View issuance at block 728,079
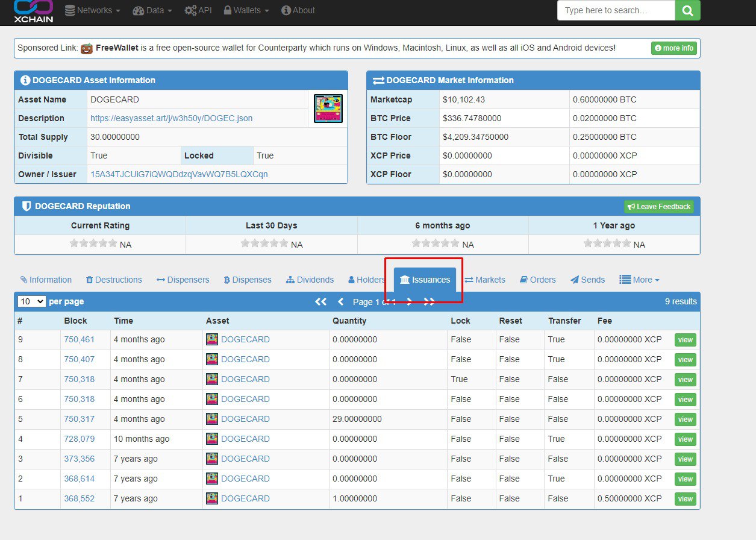Viewport: 756px width, 540px height. (686, 439)
